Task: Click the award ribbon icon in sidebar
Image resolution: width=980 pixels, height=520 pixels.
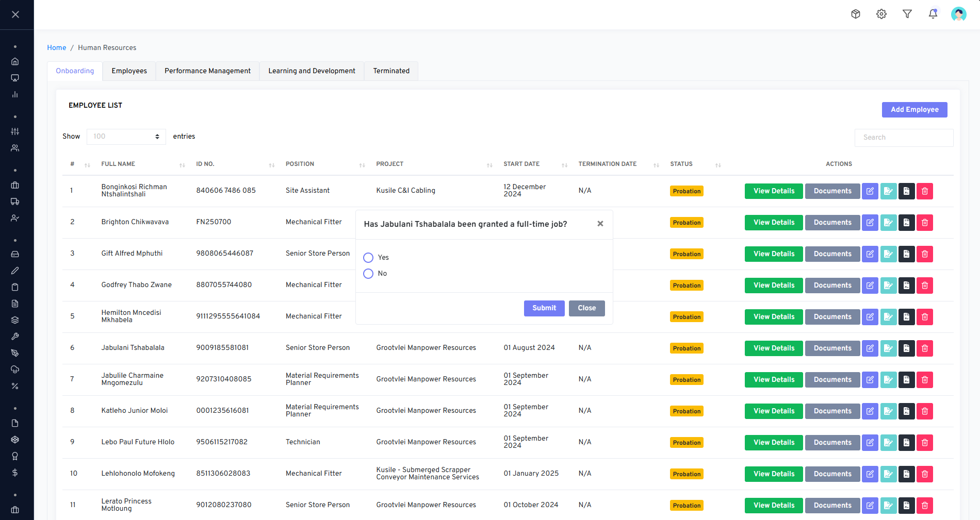Action: (15, 457)
